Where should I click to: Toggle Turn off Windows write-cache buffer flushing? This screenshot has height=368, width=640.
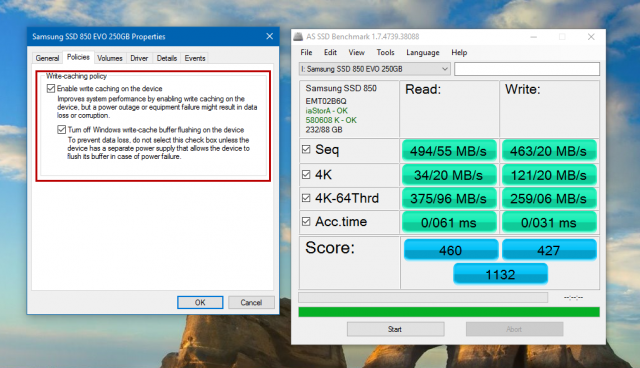[61, 130]
